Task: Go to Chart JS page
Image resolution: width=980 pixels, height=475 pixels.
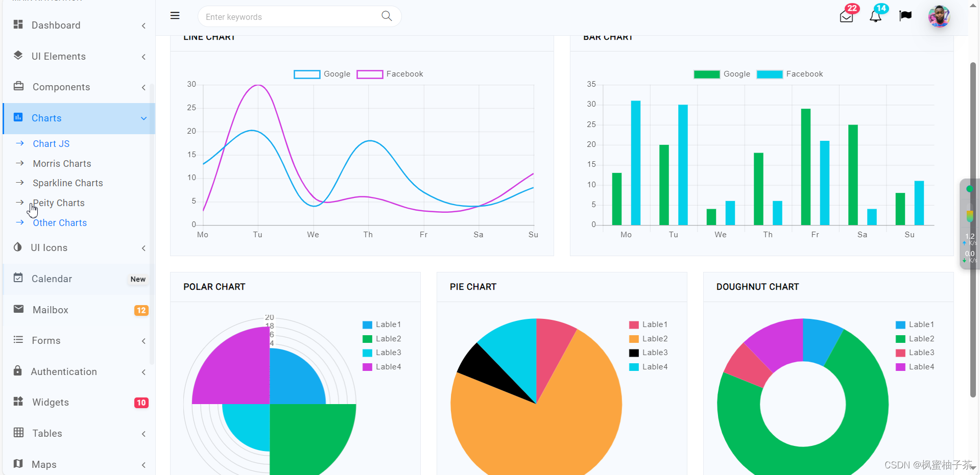Action: 51,144
